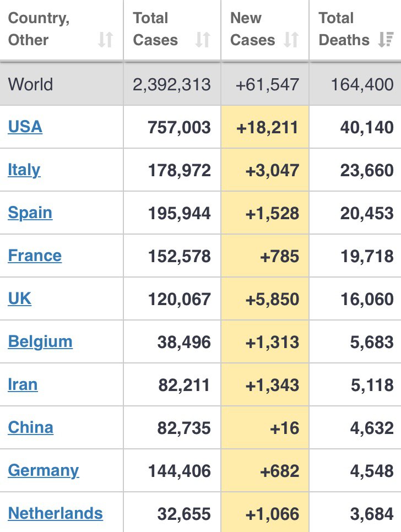Screen dimensions: 401x532
Task: Select the Total Deaths header label
Action: pos(344,29)
